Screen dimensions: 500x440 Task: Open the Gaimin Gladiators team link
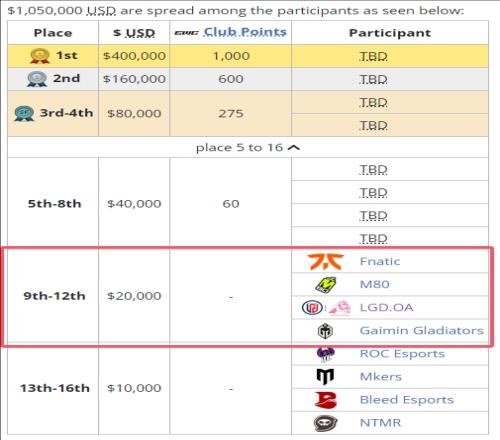pyautogui.click(x=422, y=331)
